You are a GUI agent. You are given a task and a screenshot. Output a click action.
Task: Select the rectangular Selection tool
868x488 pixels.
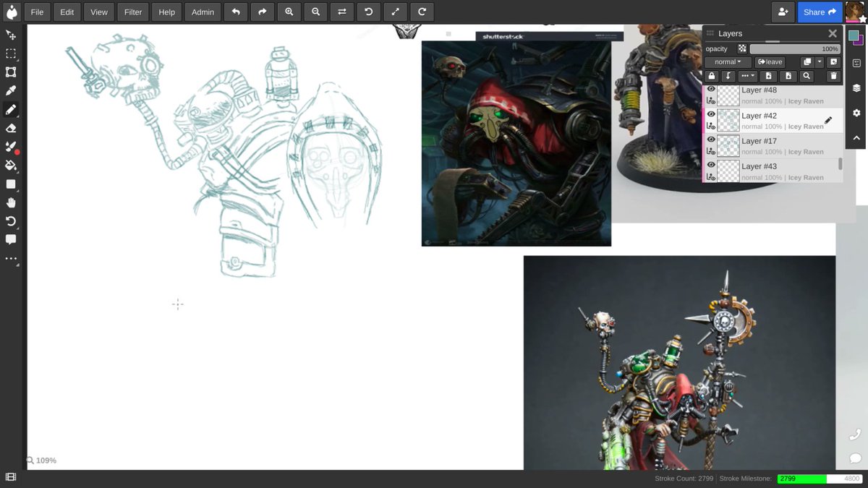(x=11, y=53)
